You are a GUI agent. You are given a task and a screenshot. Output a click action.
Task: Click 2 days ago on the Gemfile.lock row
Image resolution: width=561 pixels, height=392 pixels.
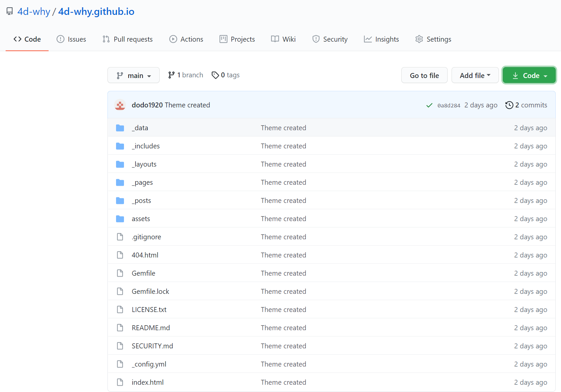[x=531, y=292]
